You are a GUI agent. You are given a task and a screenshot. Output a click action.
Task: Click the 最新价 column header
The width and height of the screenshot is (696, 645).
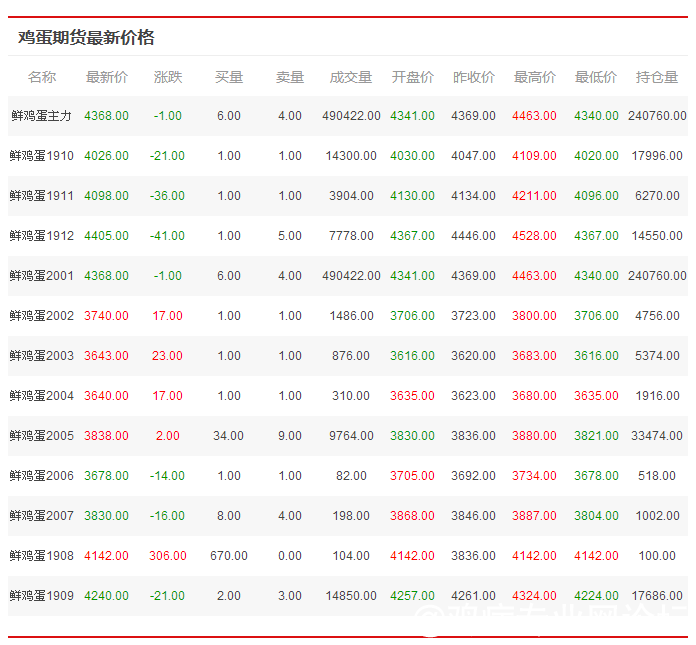click(x=107, y=77)
